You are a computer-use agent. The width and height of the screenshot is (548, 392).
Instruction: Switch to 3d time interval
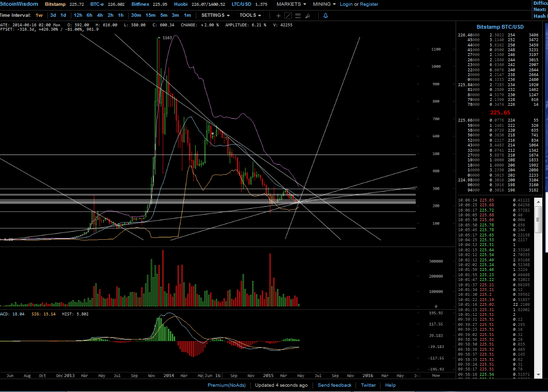pyautogui.click(x=53, y=15)
